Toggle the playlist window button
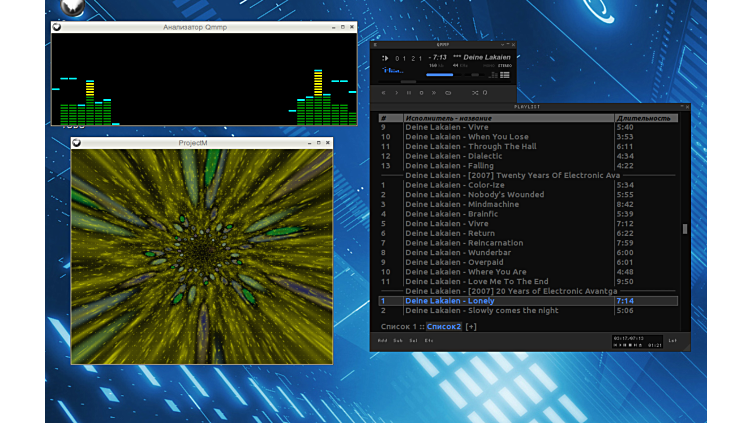 505,75
